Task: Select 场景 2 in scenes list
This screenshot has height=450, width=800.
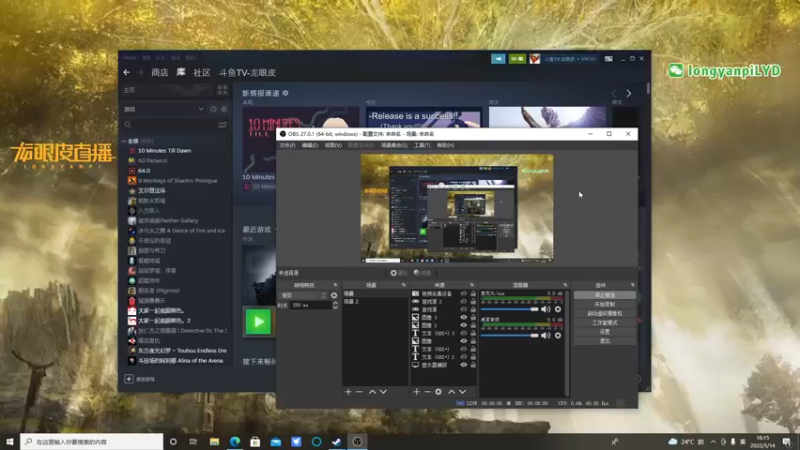Action: (374, 302)
